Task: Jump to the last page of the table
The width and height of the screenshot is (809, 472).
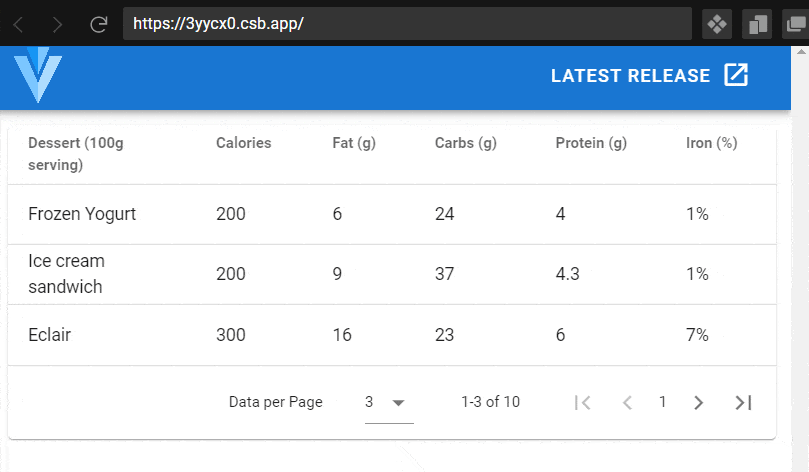Action: (743, 402)
